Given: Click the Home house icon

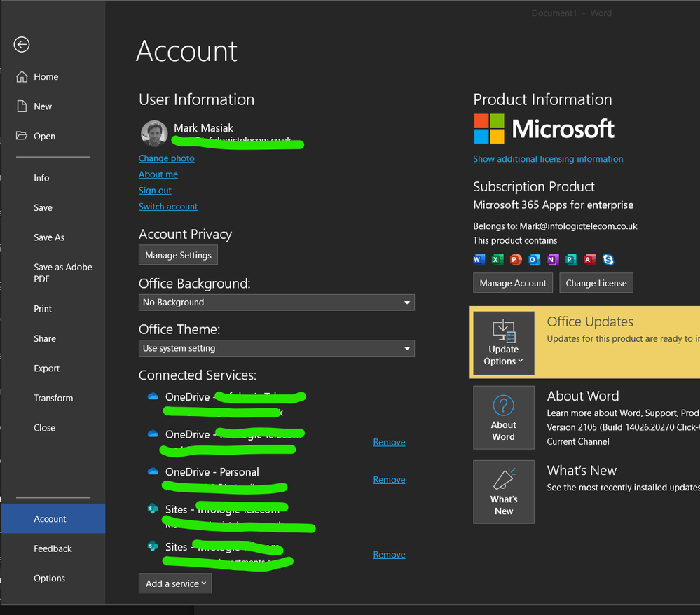Looking at the screenshot, I should [22, 77].
